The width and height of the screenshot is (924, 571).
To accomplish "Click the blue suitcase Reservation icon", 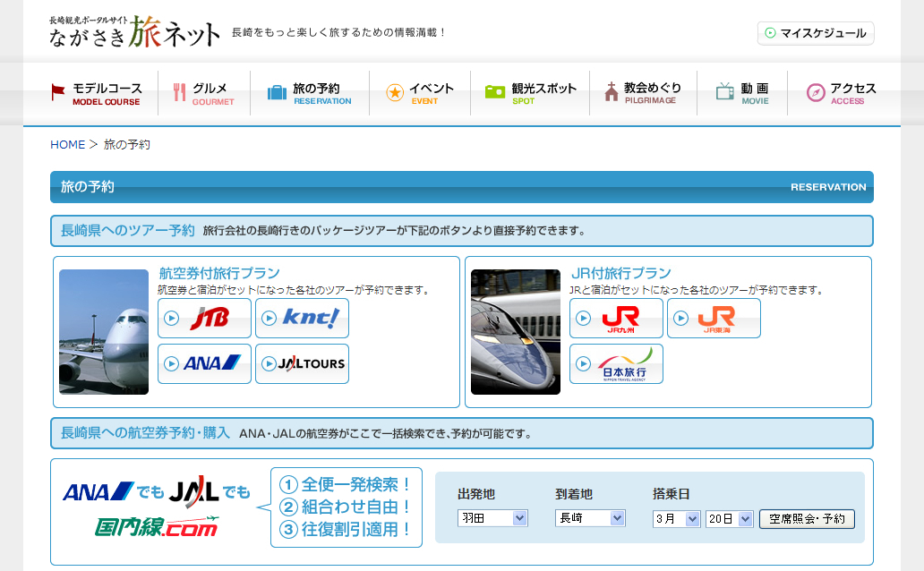I will (277, 92).
